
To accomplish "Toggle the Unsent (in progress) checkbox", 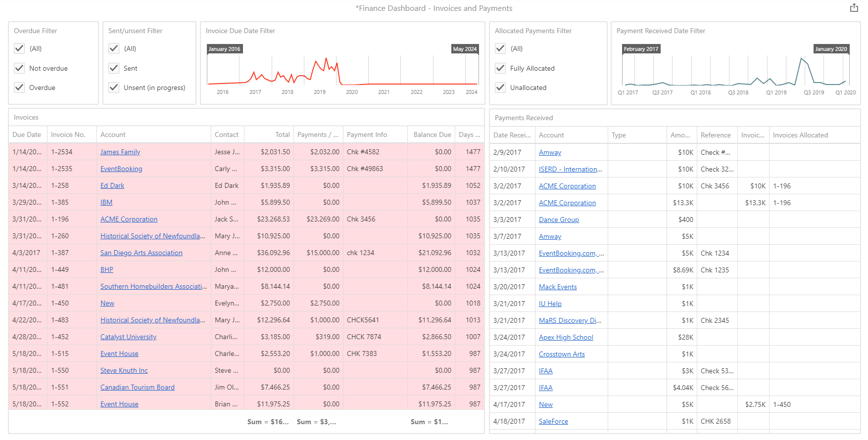I will (x=114, y=88).
